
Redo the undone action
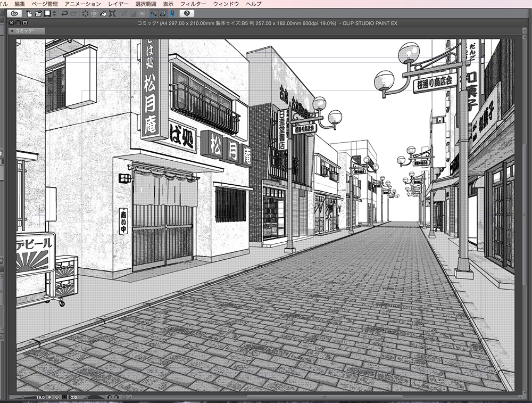(x=73, y=15)
